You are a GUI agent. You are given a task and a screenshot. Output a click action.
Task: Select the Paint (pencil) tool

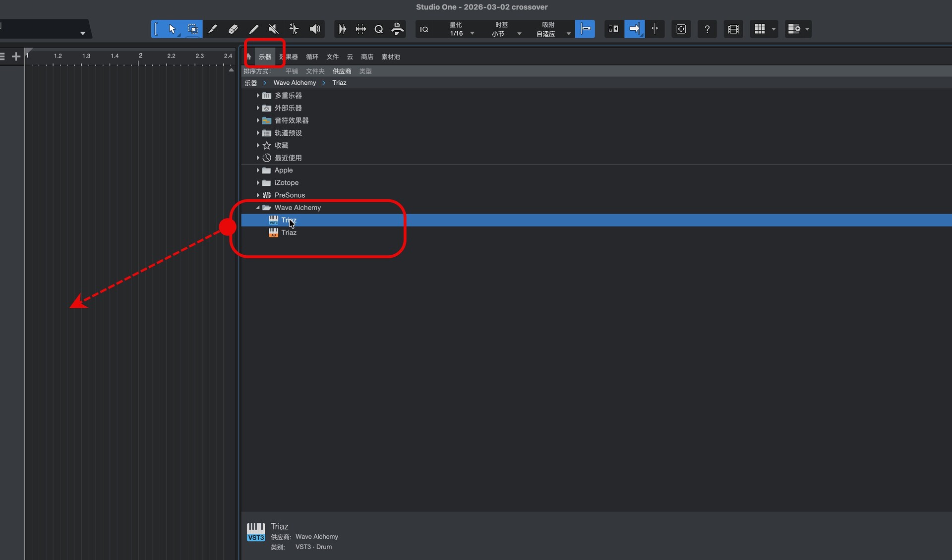(253, 29)
